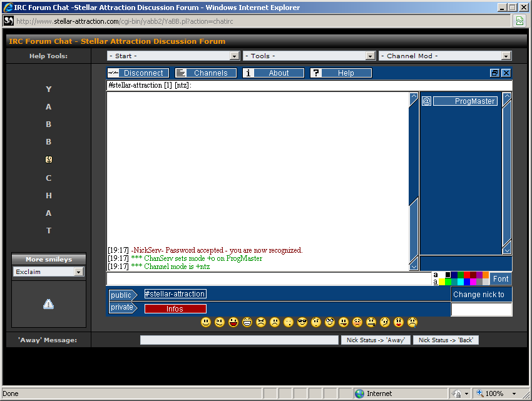The image size is (532, 401).
Task: Insert the tongue-out smiley
Action: tap(344, 322)
